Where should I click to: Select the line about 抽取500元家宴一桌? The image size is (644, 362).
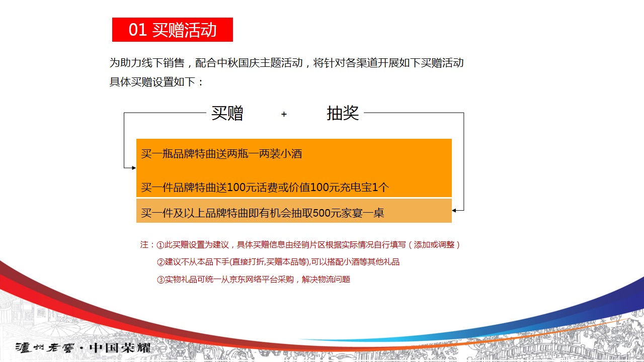(x=262, y=213)
